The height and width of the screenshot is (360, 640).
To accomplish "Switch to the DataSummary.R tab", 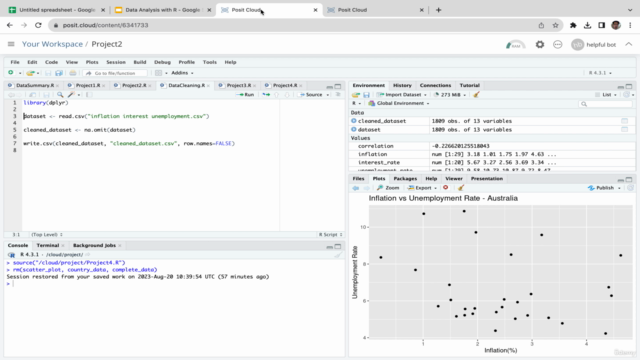I will tap(35, 85).
